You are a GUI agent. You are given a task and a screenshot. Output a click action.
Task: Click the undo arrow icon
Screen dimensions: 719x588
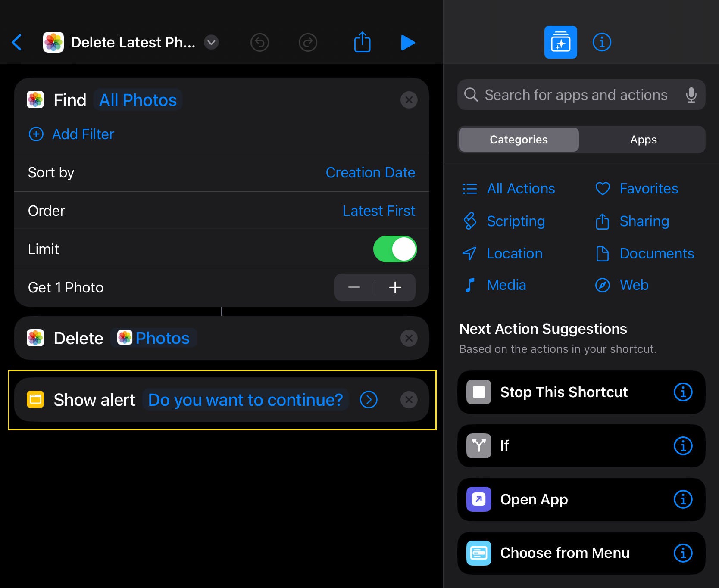coord(259,42)
